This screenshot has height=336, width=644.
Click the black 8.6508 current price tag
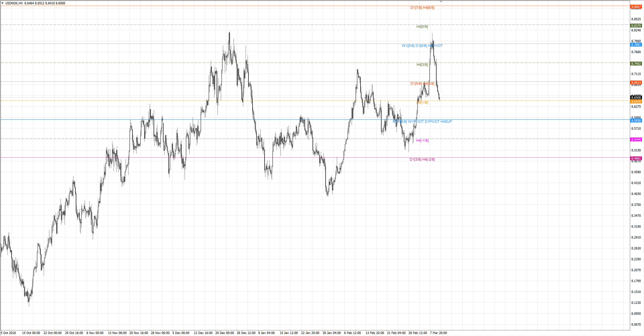636,98
